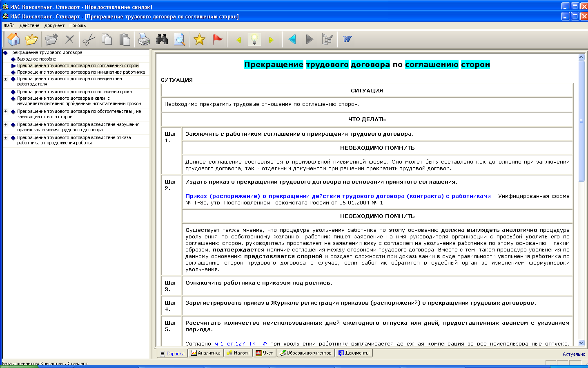Go forward using gray right arrow

[x=310, y=39]
